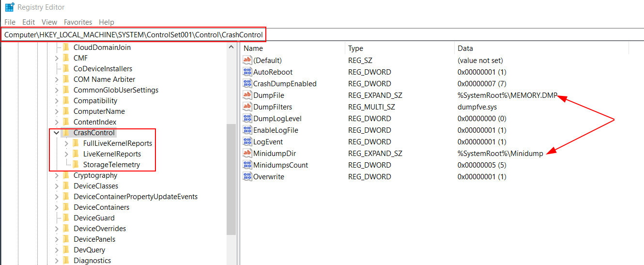Select the string icon next to DumpFile
The width and height of the screenshot is (644, 265).
point(247,95)
